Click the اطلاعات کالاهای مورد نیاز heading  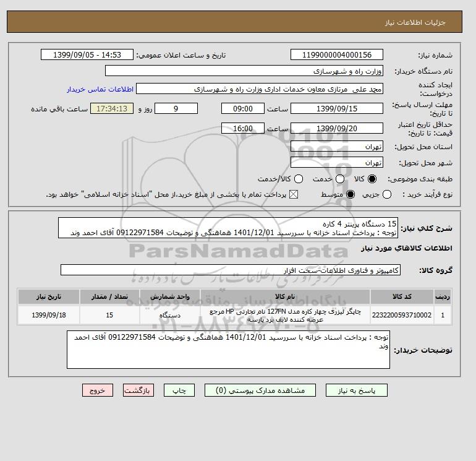[x=407, y=248]
